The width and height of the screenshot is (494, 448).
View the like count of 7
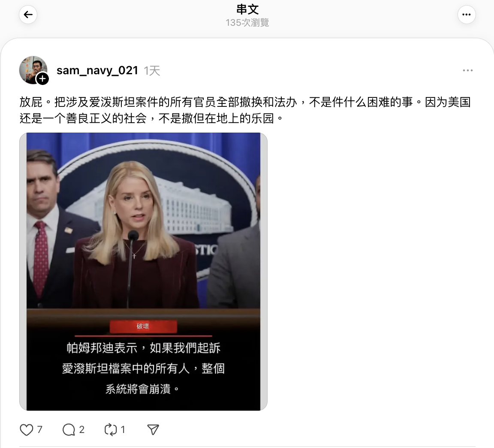point(40,430)
